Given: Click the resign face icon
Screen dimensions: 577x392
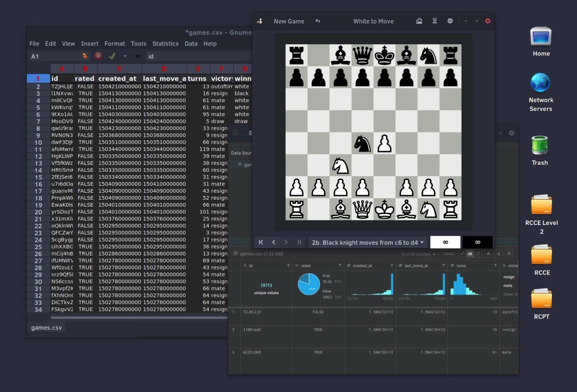Looking at the screenshot, I should pos(450,21).
